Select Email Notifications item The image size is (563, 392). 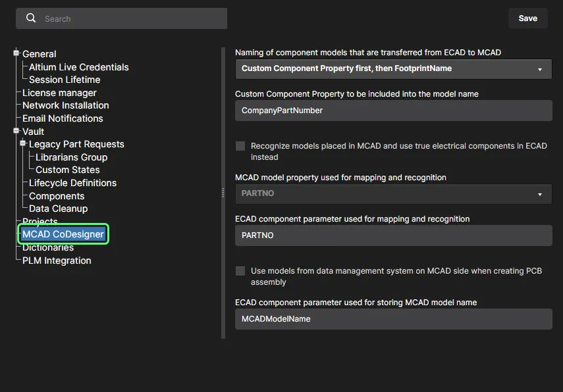click(63, 118)
